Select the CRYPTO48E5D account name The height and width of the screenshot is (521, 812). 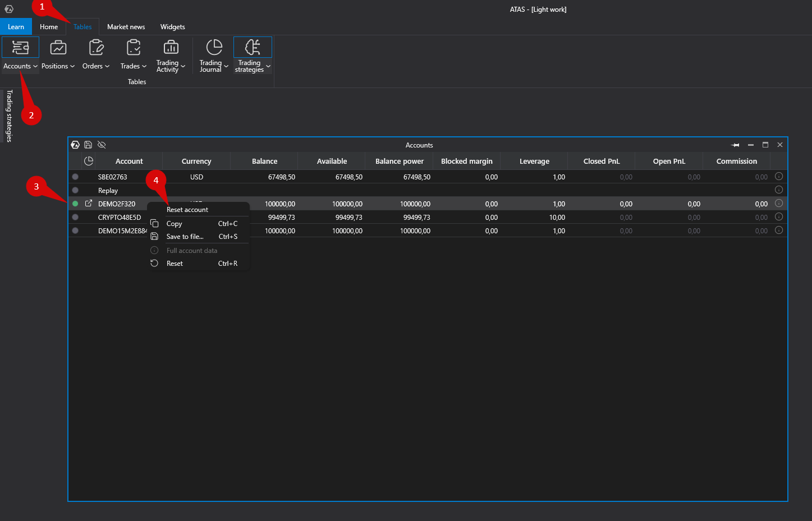pos(120,218)
